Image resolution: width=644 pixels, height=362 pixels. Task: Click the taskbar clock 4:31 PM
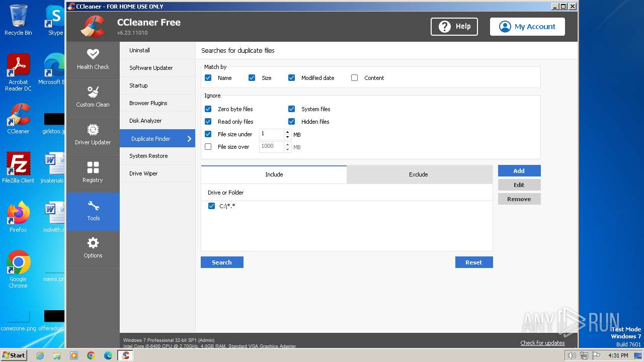click(x=618, y=355)
